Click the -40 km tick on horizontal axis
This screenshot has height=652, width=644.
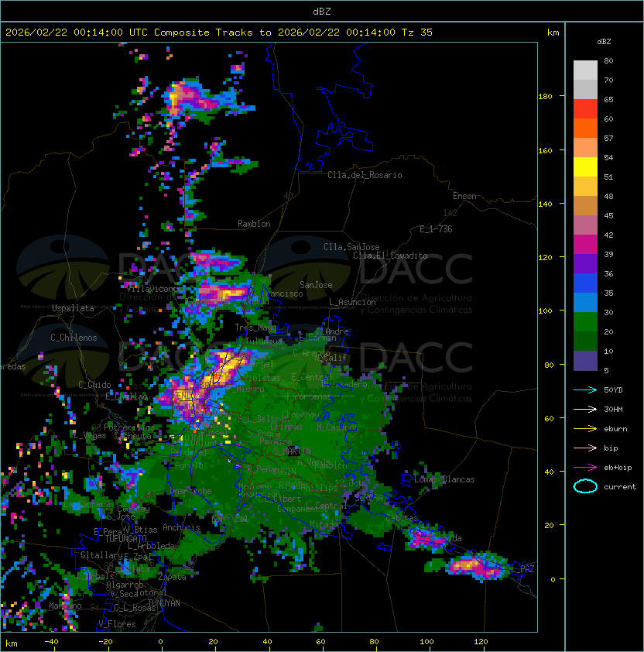click(x=51, y=642)
